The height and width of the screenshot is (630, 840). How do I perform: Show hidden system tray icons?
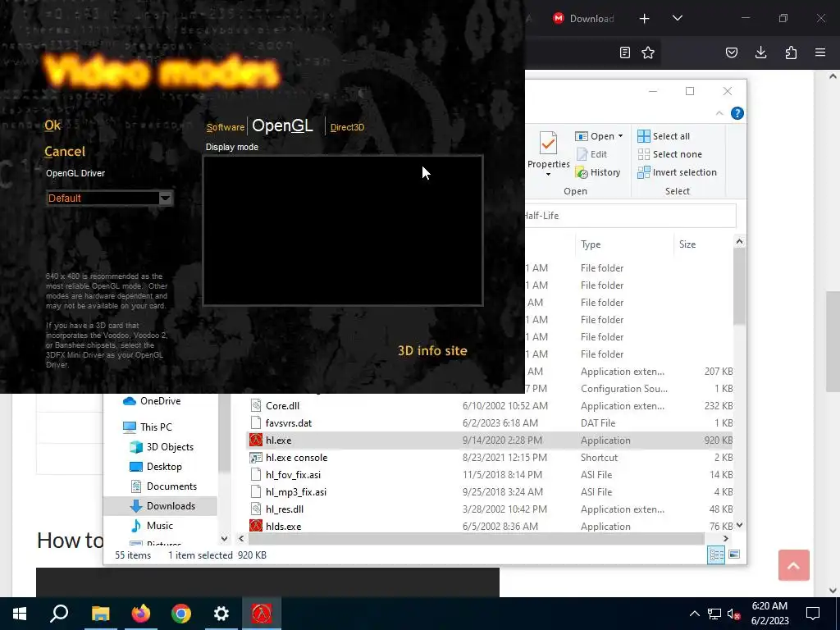694,614
